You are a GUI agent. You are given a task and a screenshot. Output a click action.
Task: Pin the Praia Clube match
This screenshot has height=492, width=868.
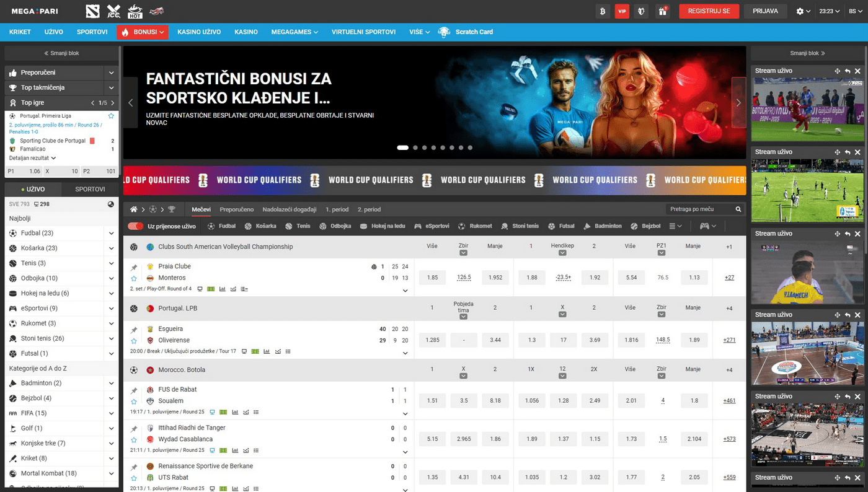pyautogui.click(x=134, y=267)
